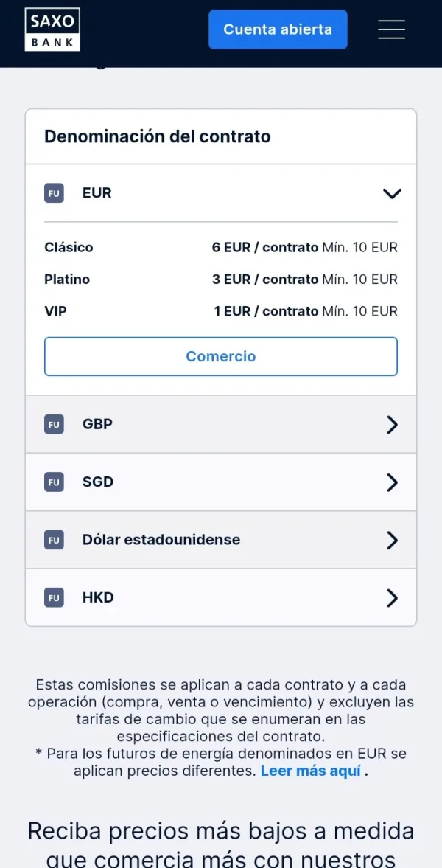Select the EUR denomination label
The height and width of the screenshot is (868, 442).
click(97, 193)
